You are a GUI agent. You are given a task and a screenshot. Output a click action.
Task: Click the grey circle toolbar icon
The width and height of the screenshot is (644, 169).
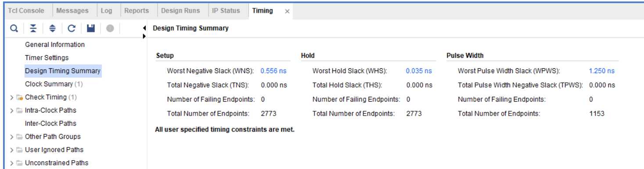pyautogui.click(x=110, y=28)
